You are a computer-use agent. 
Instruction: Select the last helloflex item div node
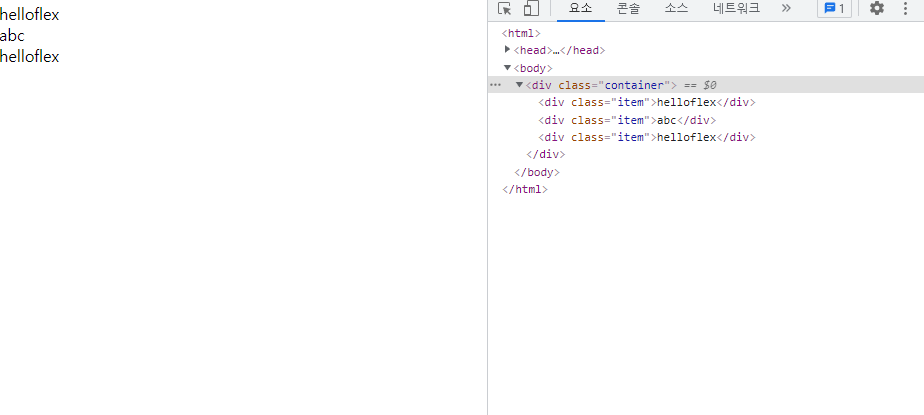click(646, 137)
